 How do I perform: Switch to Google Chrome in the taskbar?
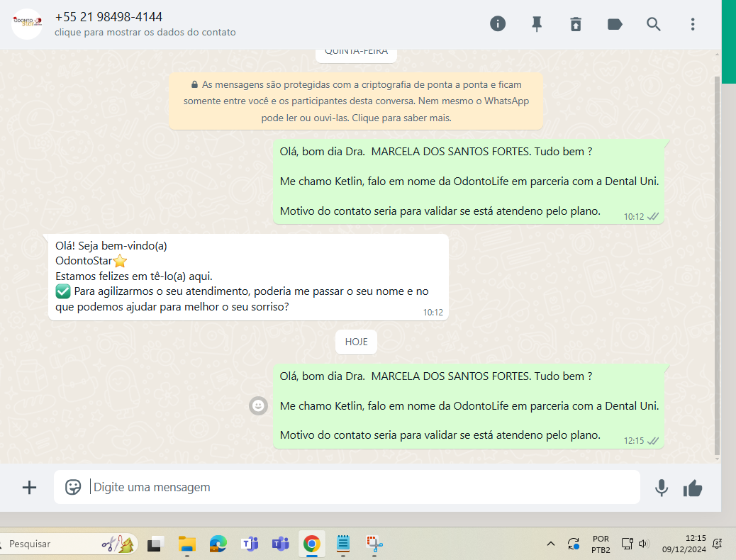coord(312,544)
